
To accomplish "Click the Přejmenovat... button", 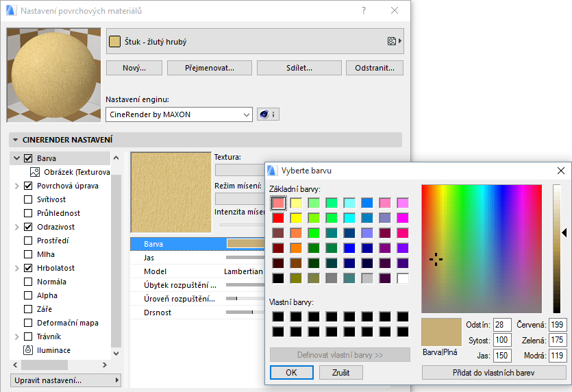I will click(210, 68).
